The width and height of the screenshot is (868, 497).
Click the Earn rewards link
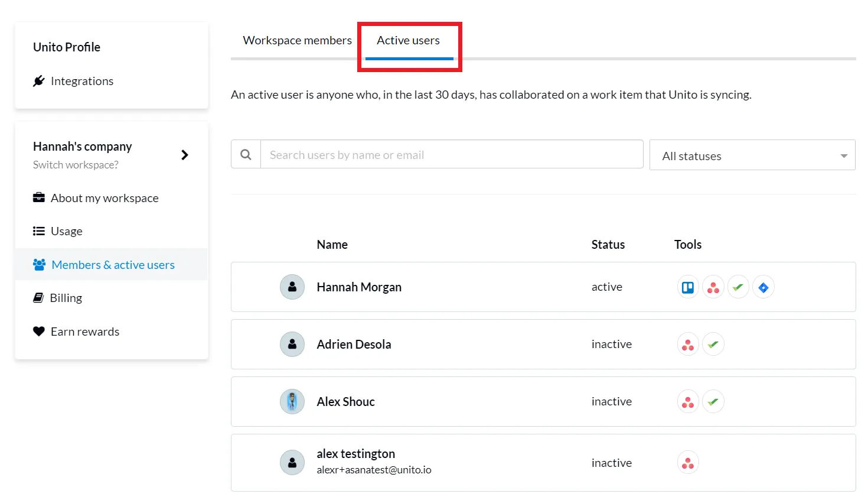pos(84,332)
